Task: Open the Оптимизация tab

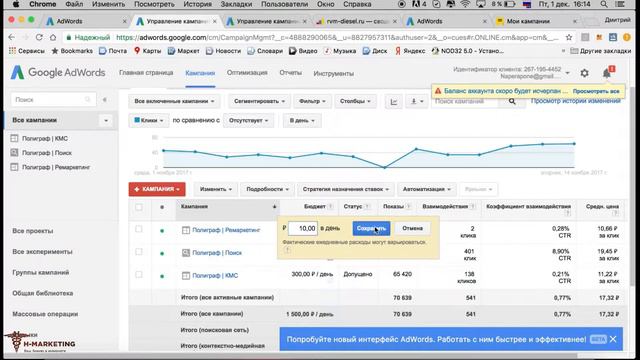Action: [x=247, y=73]
